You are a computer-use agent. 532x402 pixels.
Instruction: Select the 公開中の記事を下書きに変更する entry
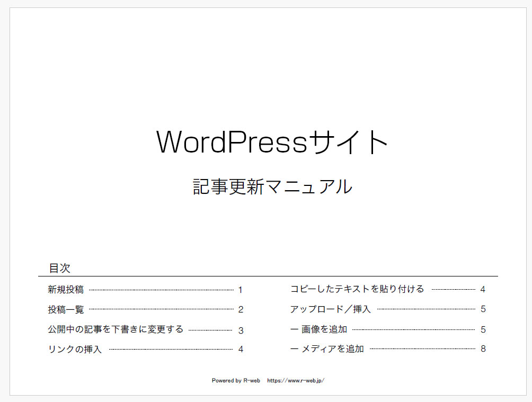pyautogui.click(x=116, y=329)
